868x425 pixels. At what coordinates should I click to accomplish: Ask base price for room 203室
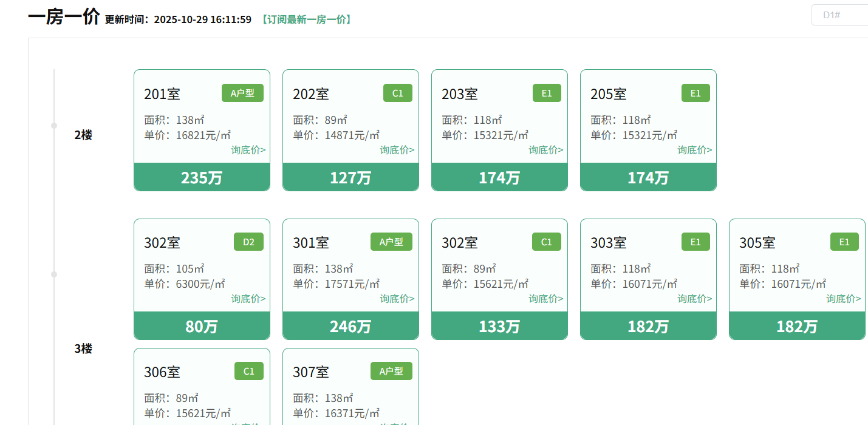click(545, 150)
